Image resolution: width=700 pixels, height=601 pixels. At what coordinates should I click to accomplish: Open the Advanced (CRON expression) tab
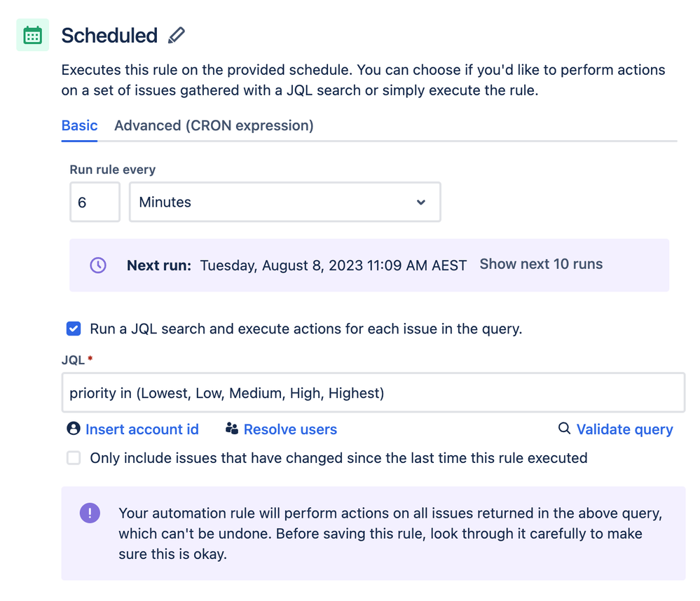pos(214,126)
